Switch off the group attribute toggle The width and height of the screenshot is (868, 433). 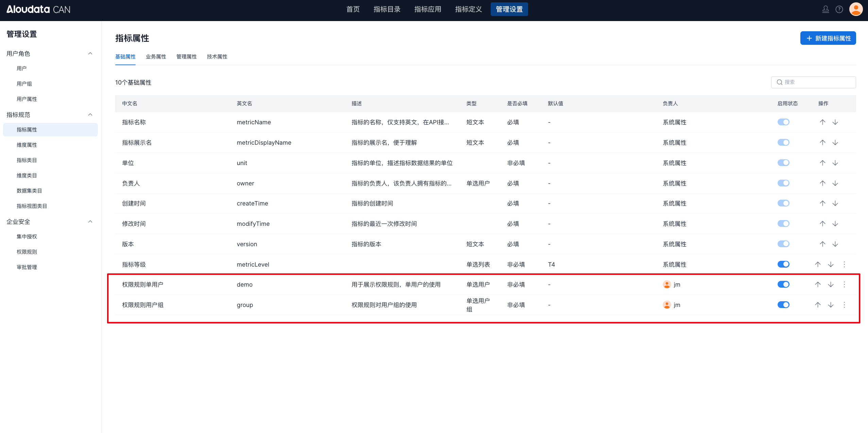click(783, 305)
